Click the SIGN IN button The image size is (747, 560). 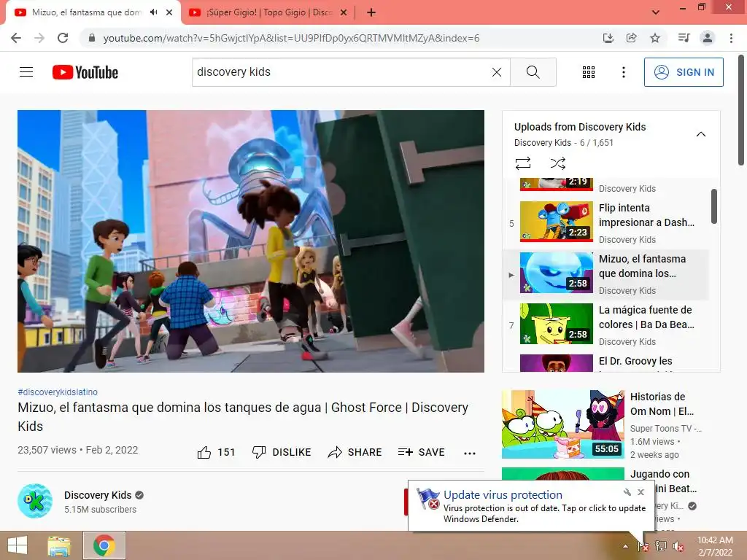tap(684, 72)
